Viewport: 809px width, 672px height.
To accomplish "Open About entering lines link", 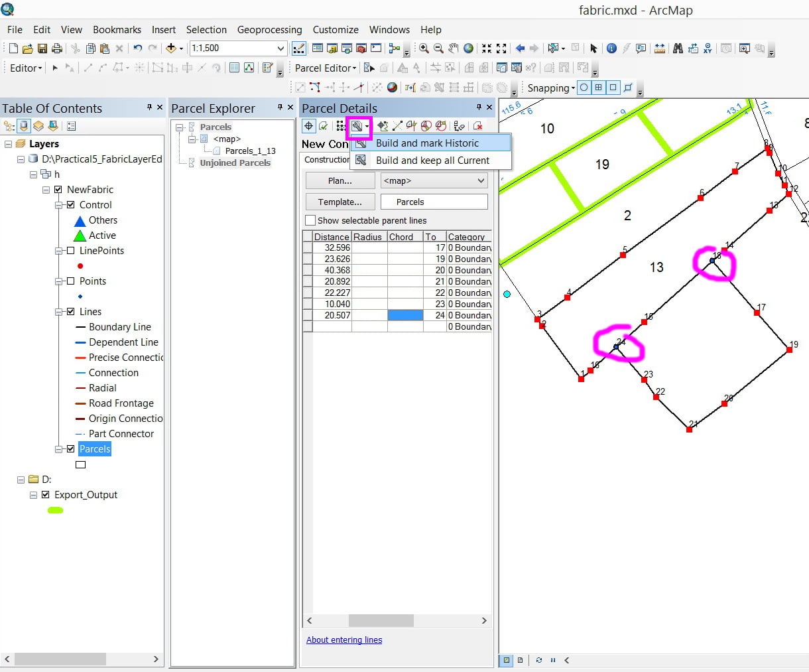I will (344, 639).
